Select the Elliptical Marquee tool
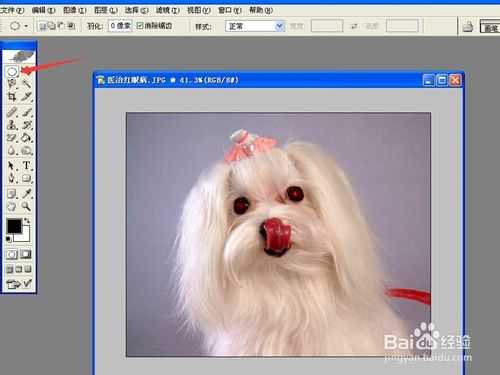Screen dimensions: 500x375 (x=12, y=71)
